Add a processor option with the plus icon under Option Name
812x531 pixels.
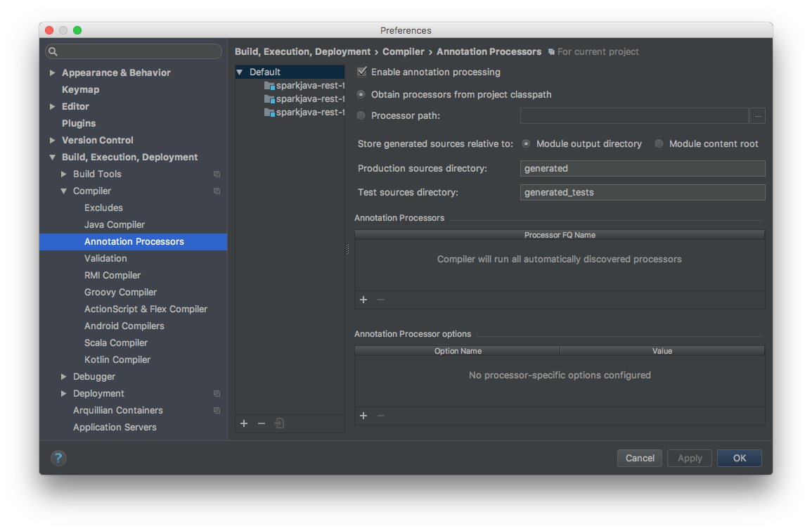click(363, 416)
